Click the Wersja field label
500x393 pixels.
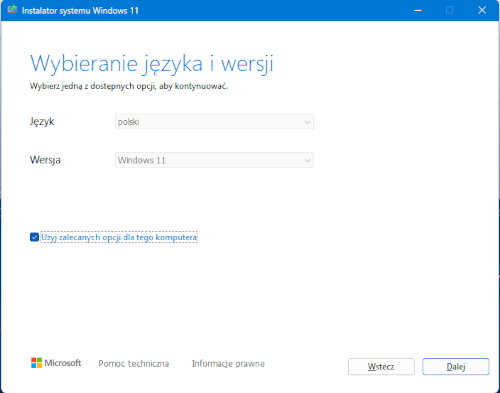pyautogui.click(x=45, y=160)
